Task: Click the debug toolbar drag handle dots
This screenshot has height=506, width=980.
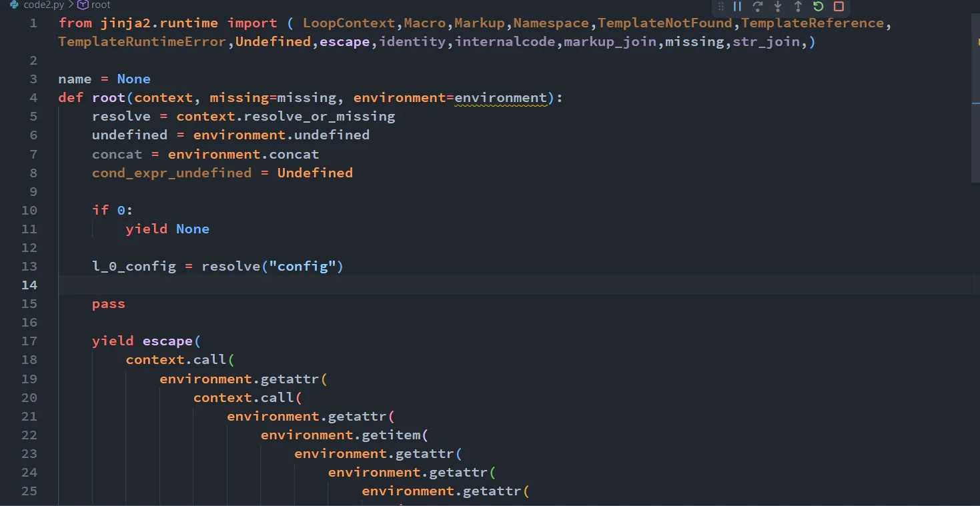Action: pos(720,7)
